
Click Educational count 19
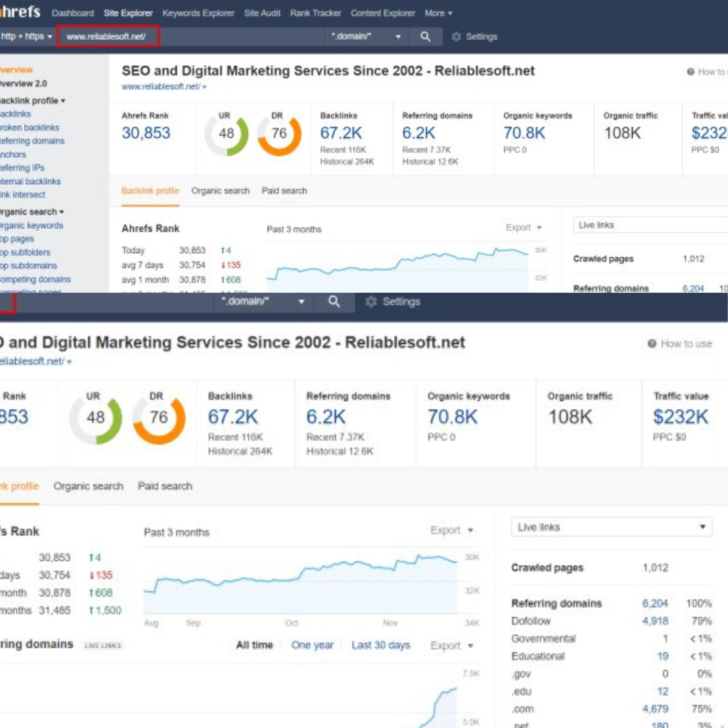(663, 656)
